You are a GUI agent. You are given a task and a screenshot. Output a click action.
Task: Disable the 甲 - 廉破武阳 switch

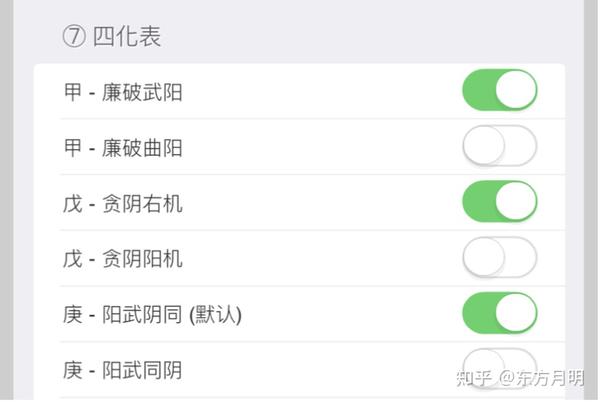[x=499, y=91]
